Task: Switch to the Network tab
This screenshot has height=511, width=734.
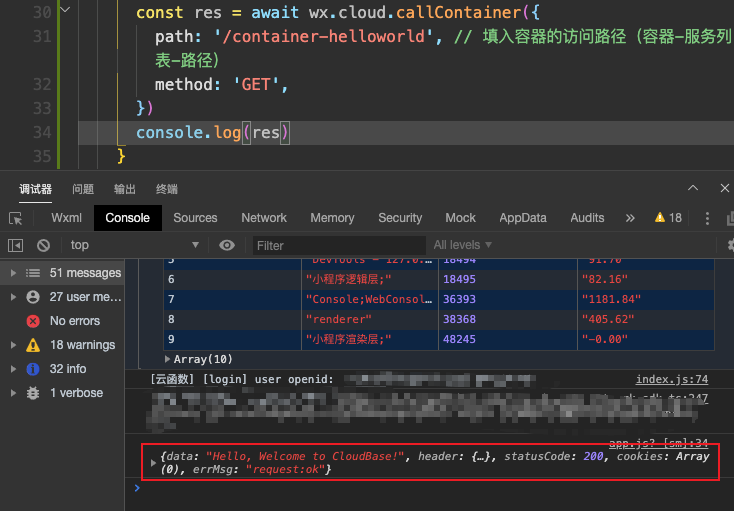Action: click(264, 218)
